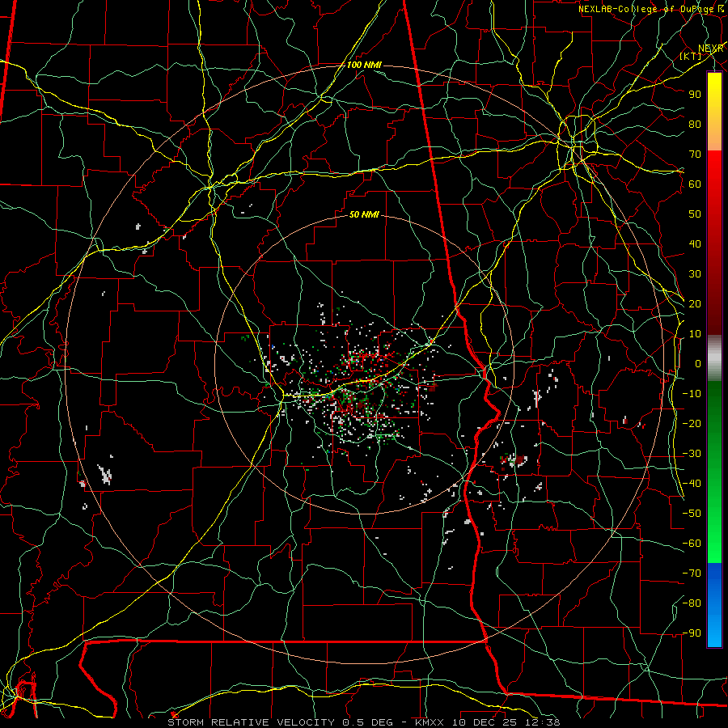Click the "50 NMI" range ring label
The width and height of the screenshot is (728, 728).
(x=364, y=214)
